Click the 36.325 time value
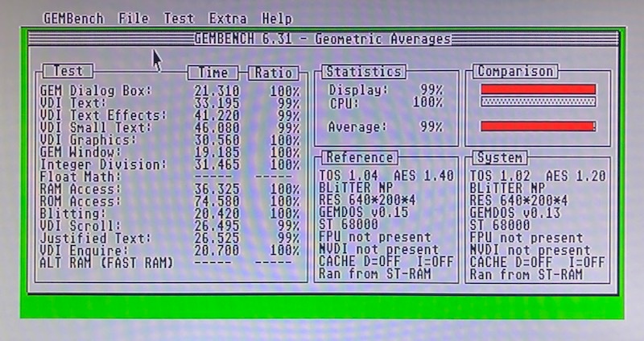 [217, 189]
